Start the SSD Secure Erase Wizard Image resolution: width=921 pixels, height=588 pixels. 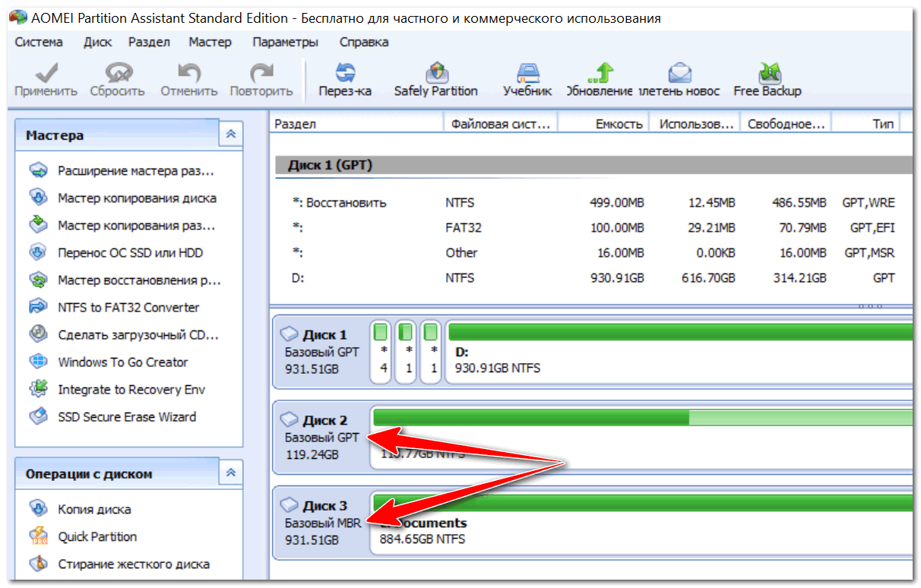126,417
